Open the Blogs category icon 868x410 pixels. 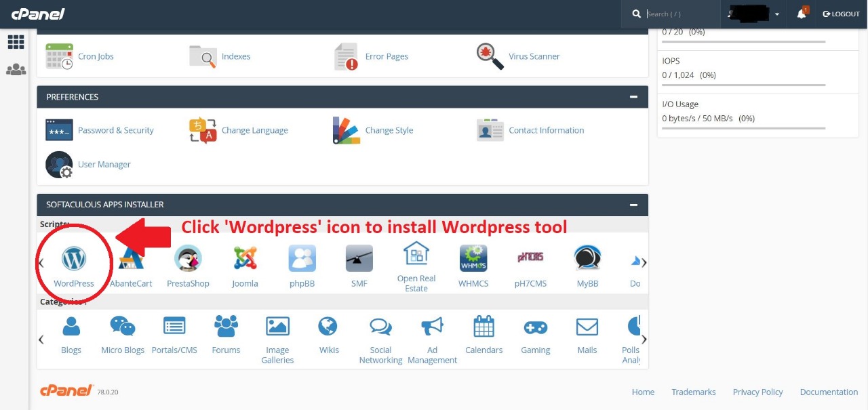pyautogui.click(x=71, y=327)
